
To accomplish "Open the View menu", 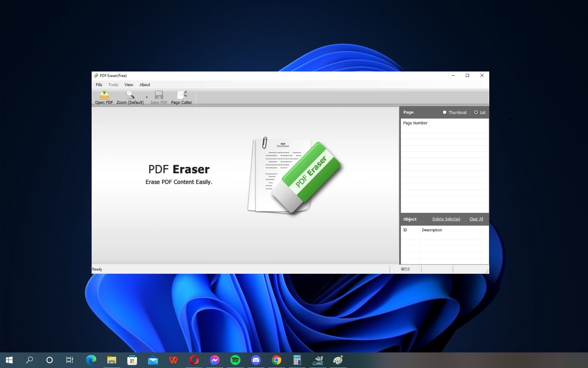I will [129, 85].
